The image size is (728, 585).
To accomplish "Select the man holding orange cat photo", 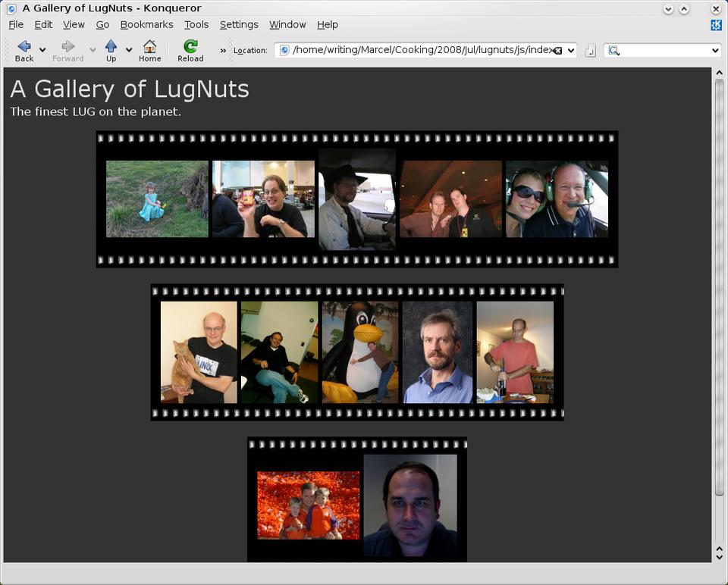I will pos(199,352).
